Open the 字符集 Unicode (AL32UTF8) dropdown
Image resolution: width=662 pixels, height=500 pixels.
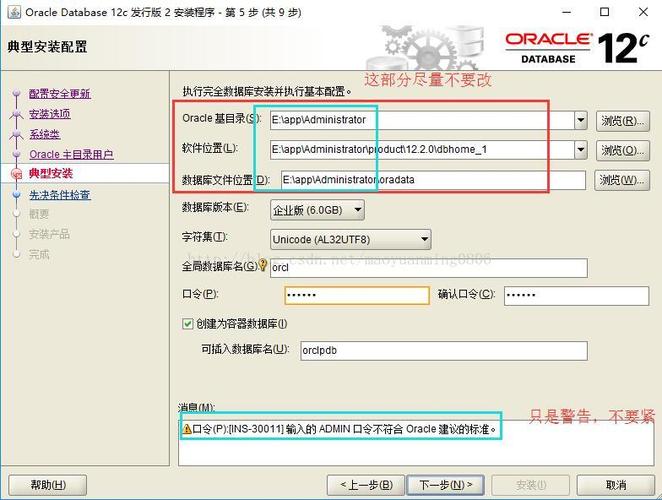click(x=350, y=239)
